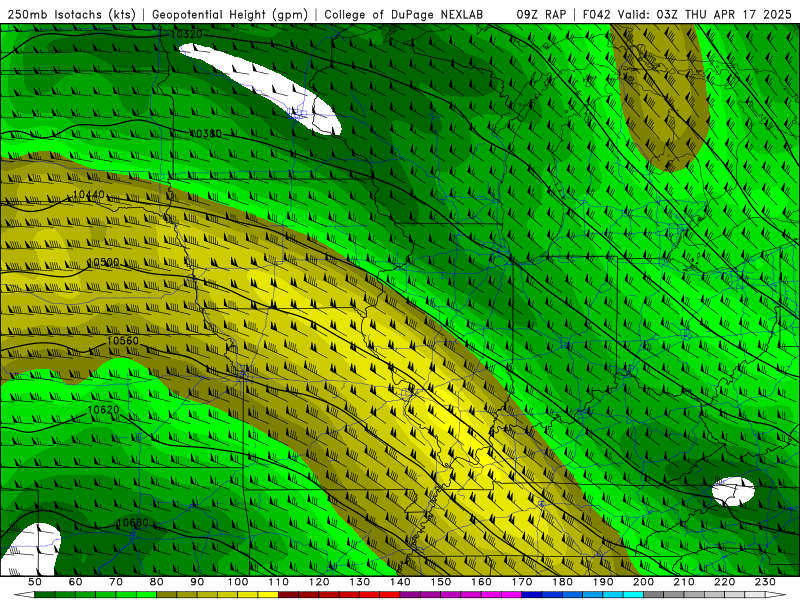Click the 70 value on the color scale
The height and width of the screenshot is (600, 800).
point(116,582)
